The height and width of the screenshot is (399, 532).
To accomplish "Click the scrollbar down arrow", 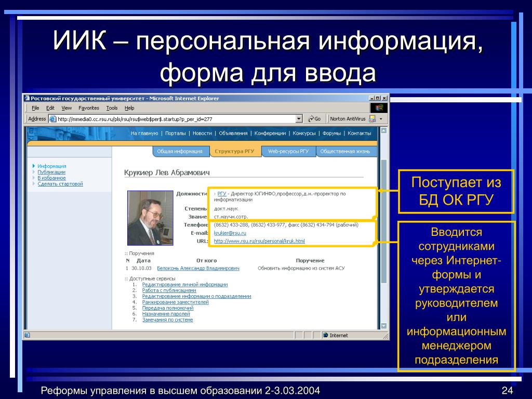I will (384, 326).
